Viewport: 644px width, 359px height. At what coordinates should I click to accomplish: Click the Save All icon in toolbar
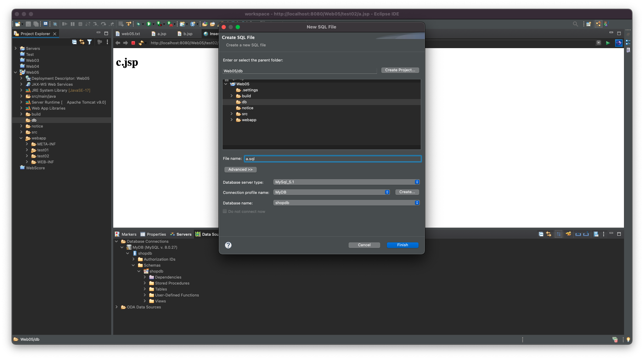[x=36, y=24]
